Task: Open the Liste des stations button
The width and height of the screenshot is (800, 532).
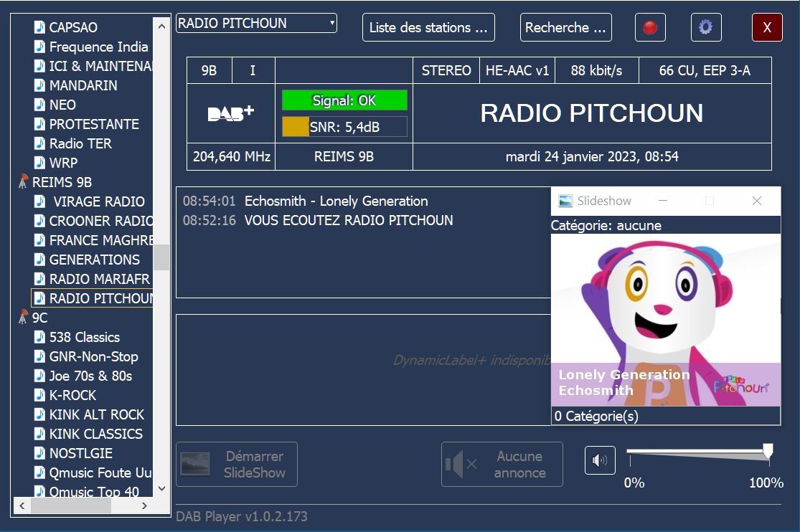Action: point(428,27)
